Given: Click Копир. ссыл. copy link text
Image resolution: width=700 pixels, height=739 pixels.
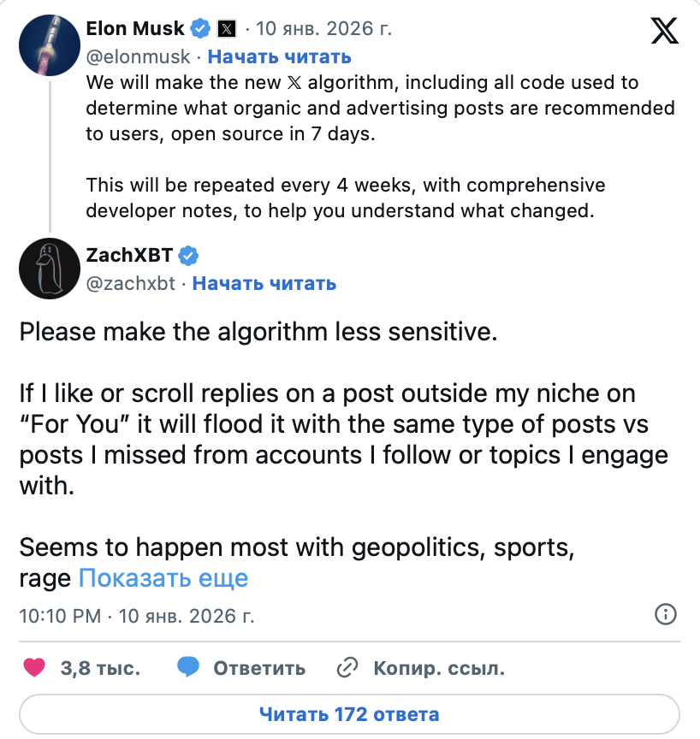Looking at the screenshot, I should [438, 668].
